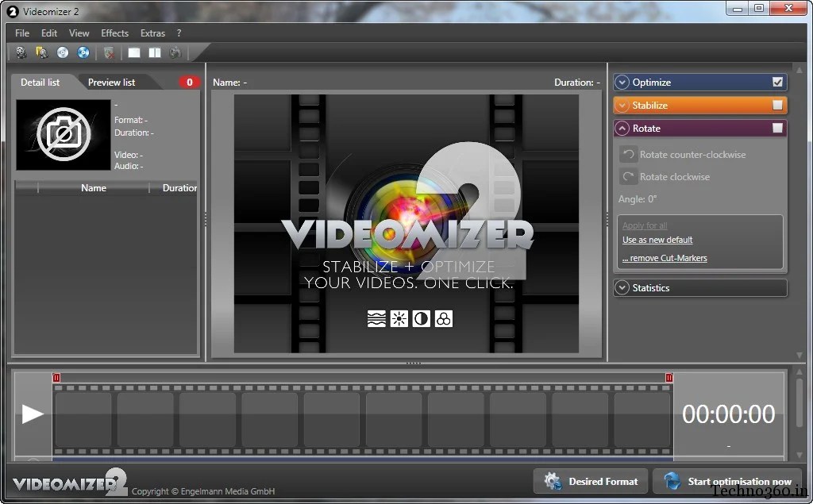
Task: Click the Format: - detail text
Action: [131, 120]
